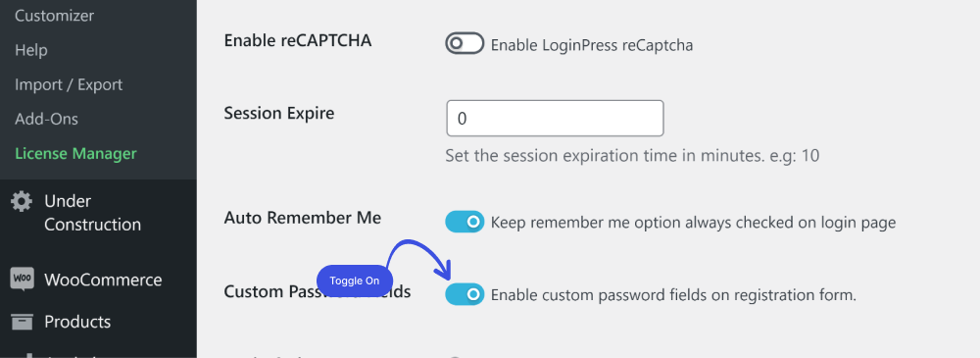The width and height of the screenshot is (980, 358).
Task: Turn on the Enable reCAPTCHA toggle
Action: pos(465,43)
